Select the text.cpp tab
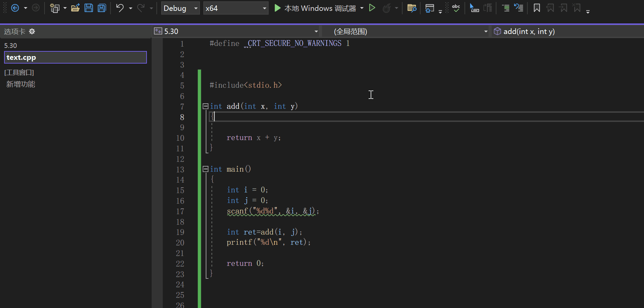The width and height of the screenshot is (644, 308). tap(75, 57)
